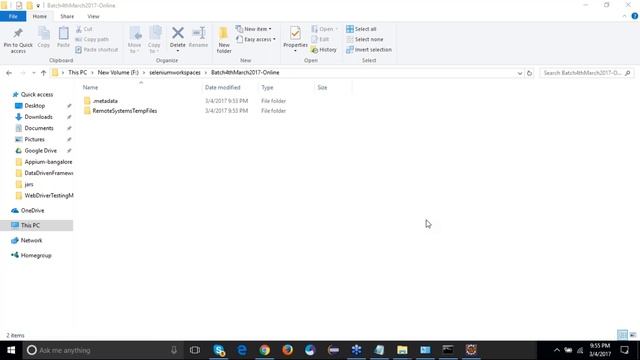Open the File tab
This screenshot has height=360, width=640.
(x=13, y=16)
